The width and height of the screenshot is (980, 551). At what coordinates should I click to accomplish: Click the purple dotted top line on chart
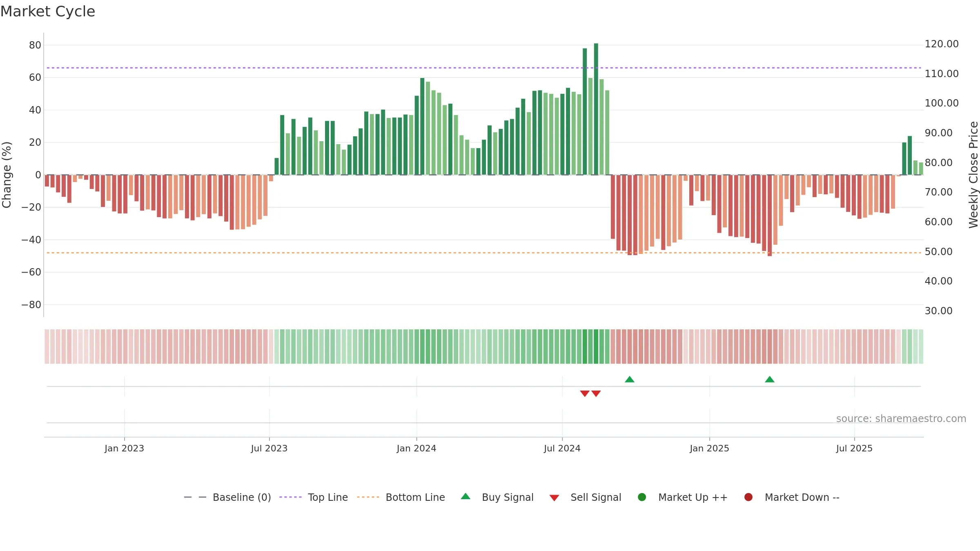tap(484, 68)
